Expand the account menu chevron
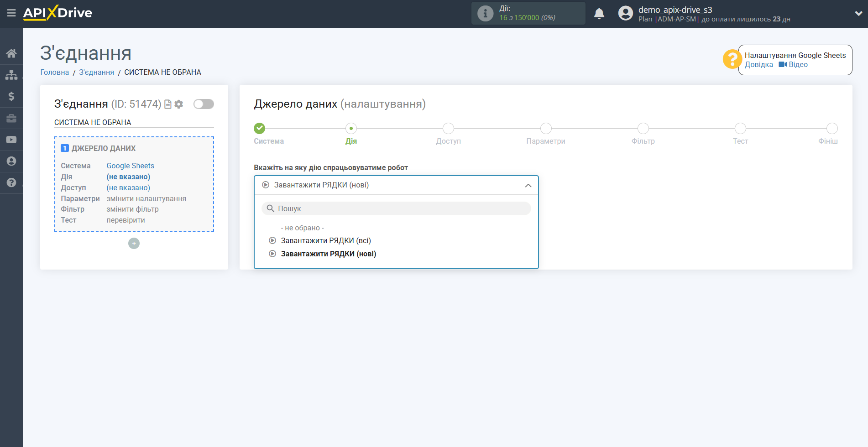The height and width of the screenshot is (447, 868). tap(858, 14)
